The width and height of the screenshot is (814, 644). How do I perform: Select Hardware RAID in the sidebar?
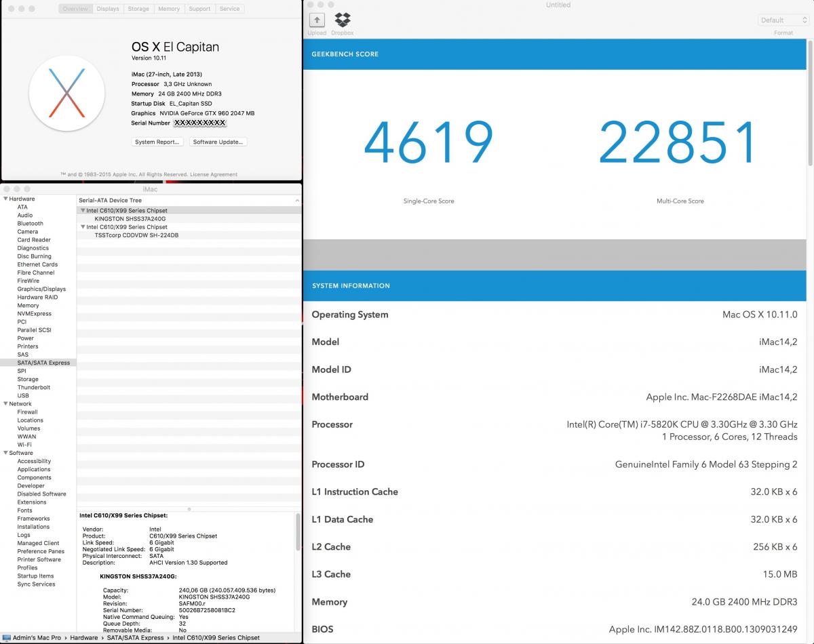[38, 297]
